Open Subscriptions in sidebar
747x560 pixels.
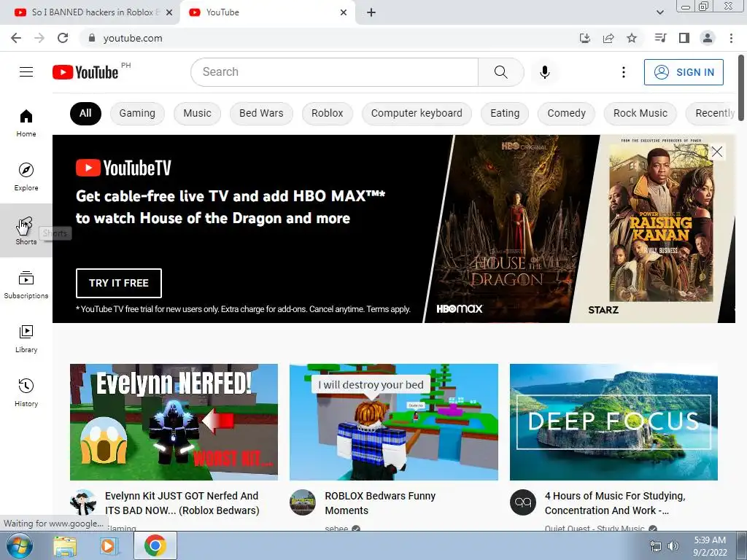point(26,284)
